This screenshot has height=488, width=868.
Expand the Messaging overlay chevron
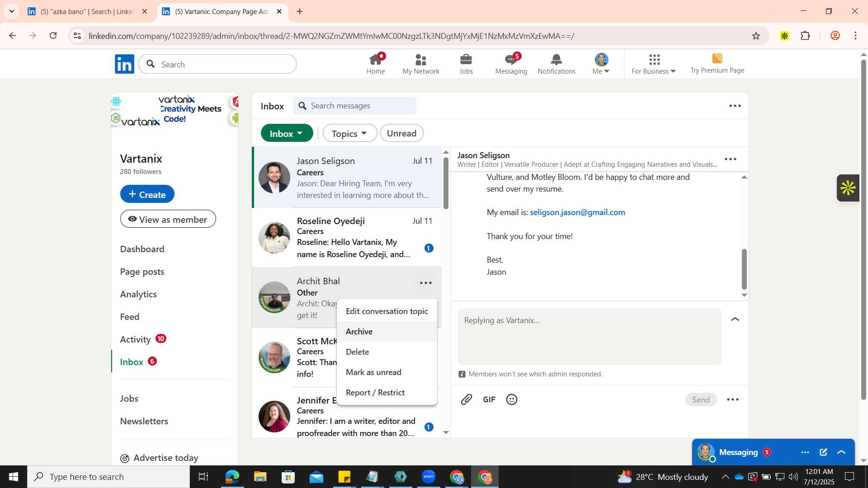pyautogui.click(x=841, y=452)
